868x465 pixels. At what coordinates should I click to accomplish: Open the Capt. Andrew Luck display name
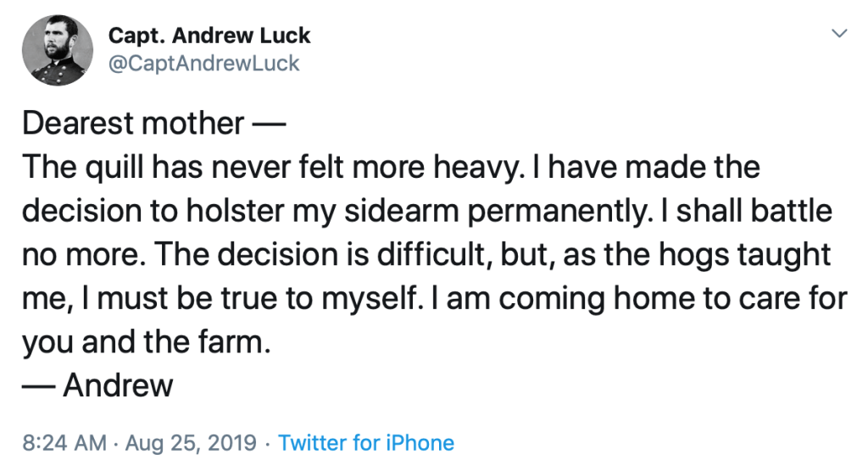(209, 36)
